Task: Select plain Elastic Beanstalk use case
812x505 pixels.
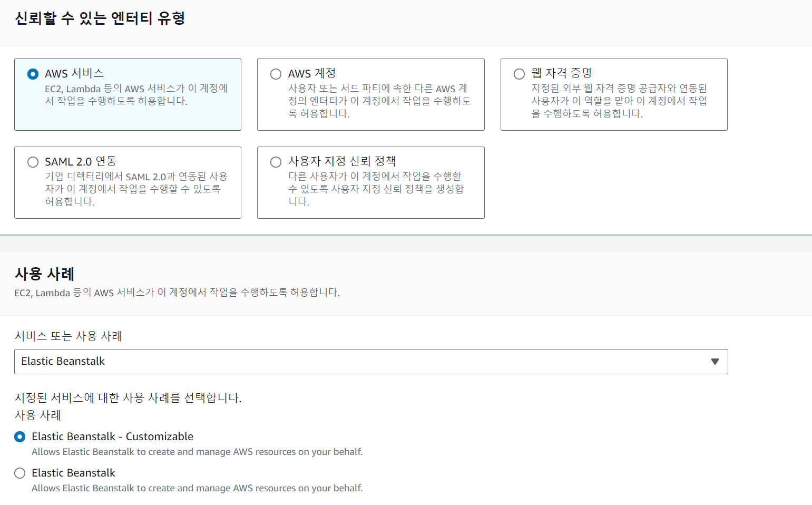Action: pos(19,473)
